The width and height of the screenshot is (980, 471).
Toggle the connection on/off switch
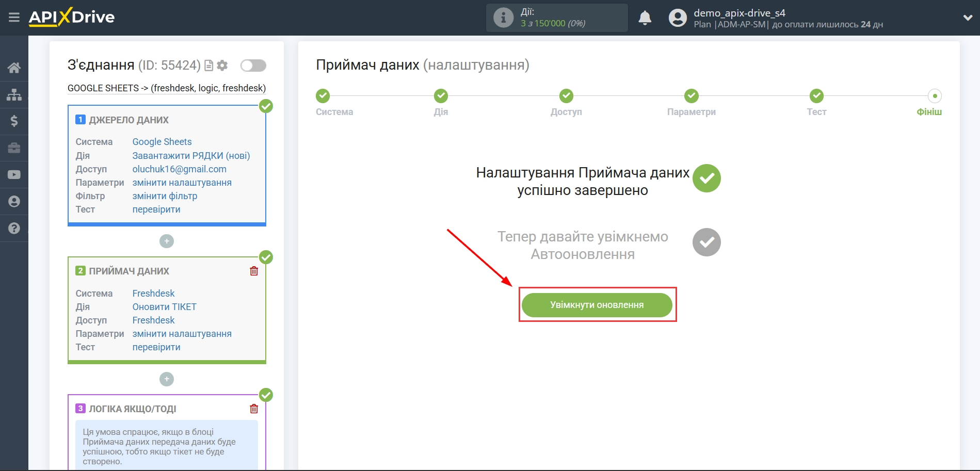[253, 66]
